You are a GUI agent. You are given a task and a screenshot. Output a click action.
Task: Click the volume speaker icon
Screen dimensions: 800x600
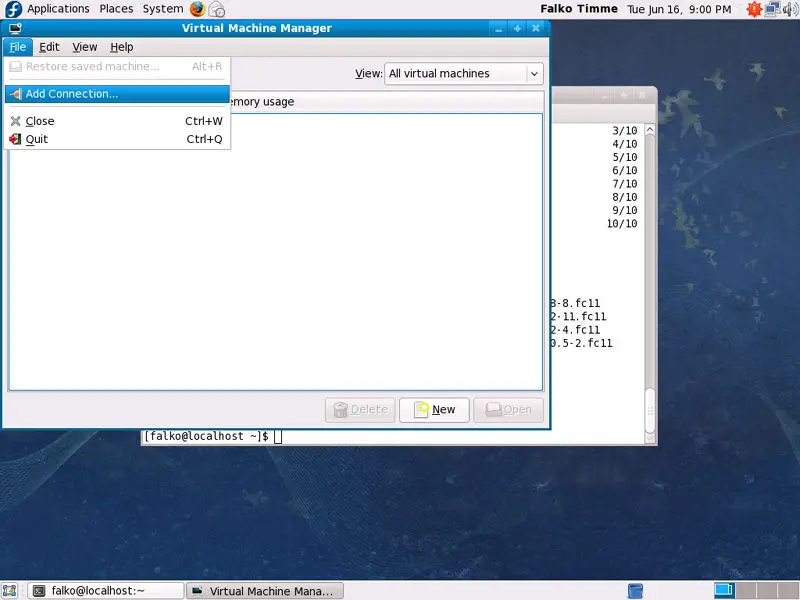tap(790, 9)
